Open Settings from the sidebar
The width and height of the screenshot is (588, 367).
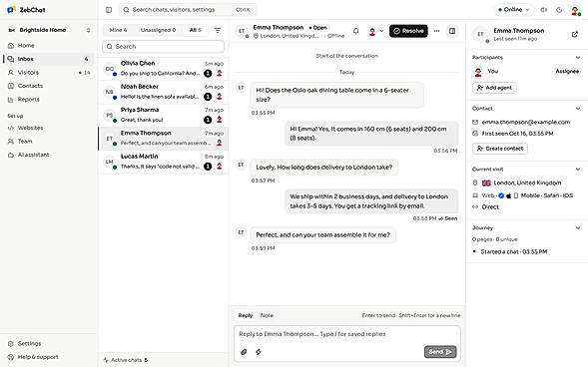pos(49,343)
